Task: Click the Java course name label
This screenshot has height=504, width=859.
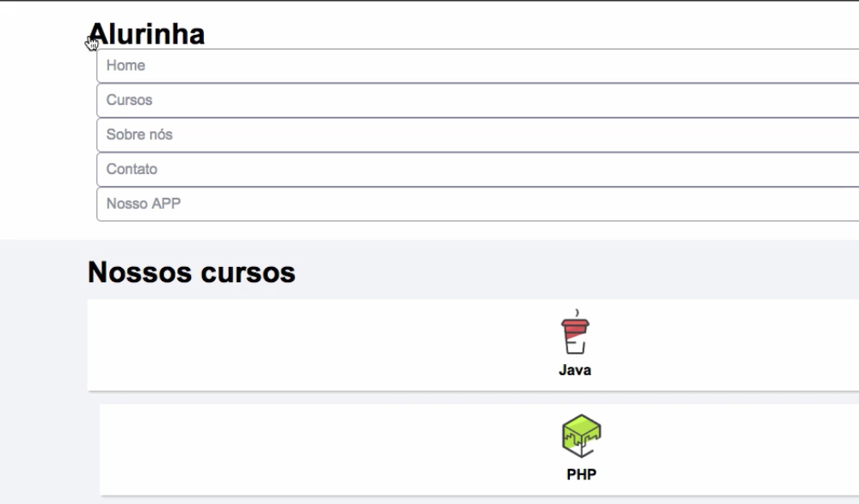Action: tap(575, 371)
